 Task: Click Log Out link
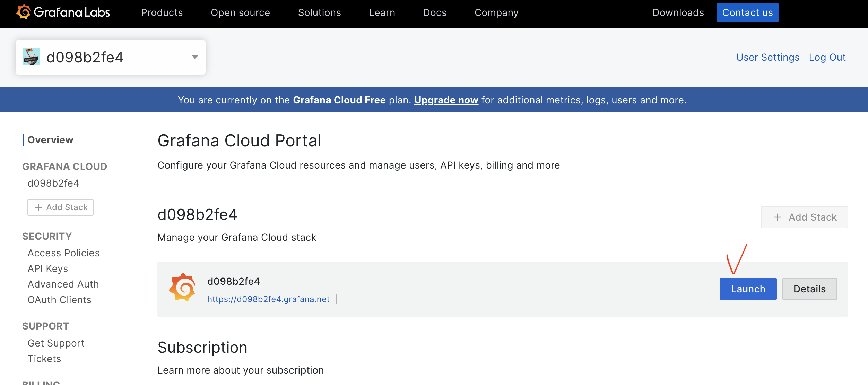coord(827,57)
